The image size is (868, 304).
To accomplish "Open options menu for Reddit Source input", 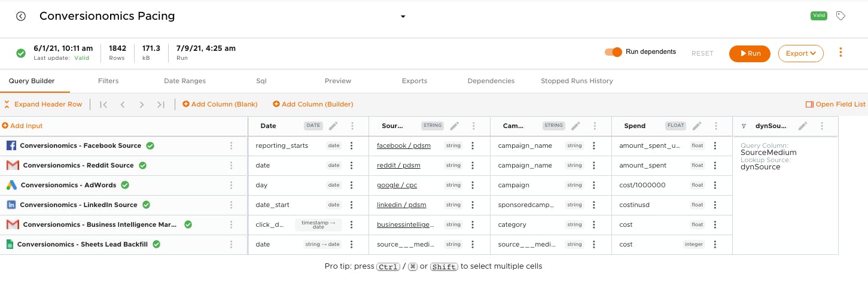I will point(232,165).
